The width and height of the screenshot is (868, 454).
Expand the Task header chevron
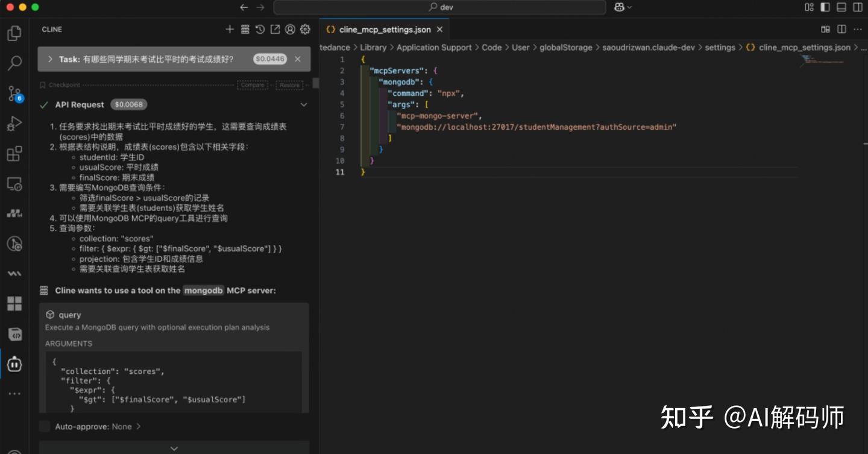tap(49, 58)
